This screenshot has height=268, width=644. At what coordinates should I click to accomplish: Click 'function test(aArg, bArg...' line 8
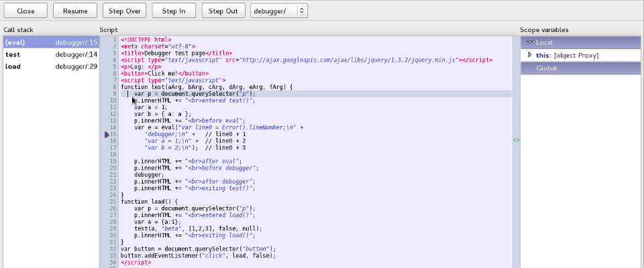point(207,87)
